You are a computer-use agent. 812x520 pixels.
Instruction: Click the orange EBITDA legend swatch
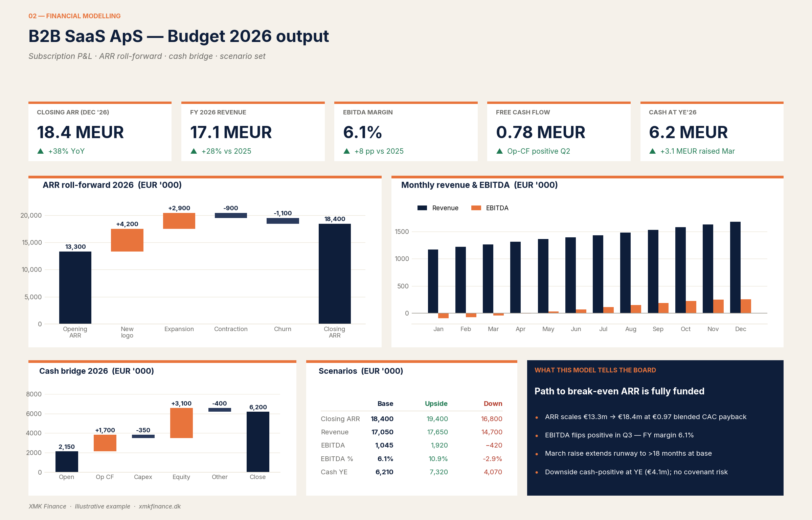pos(476,208)
